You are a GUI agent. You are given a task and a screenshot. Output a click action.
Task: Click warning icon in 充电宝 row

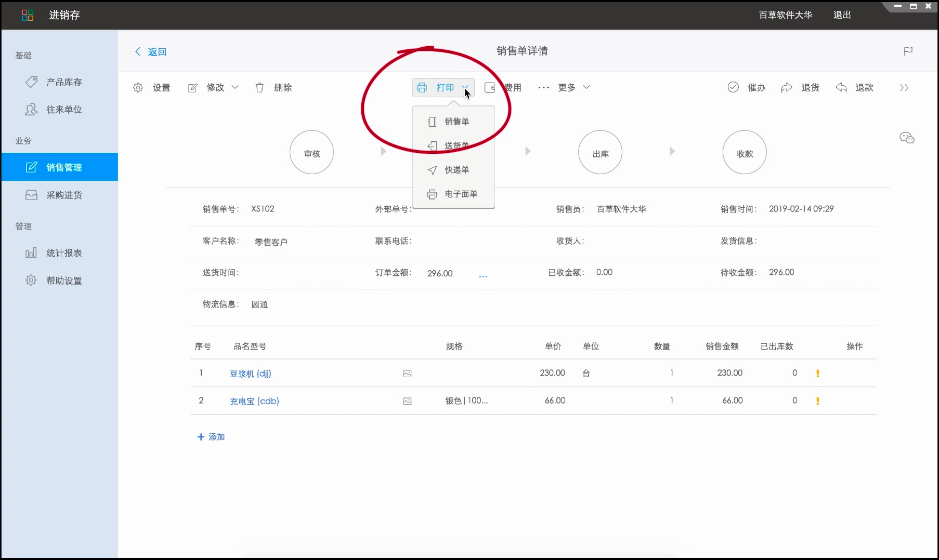[818, 401]
